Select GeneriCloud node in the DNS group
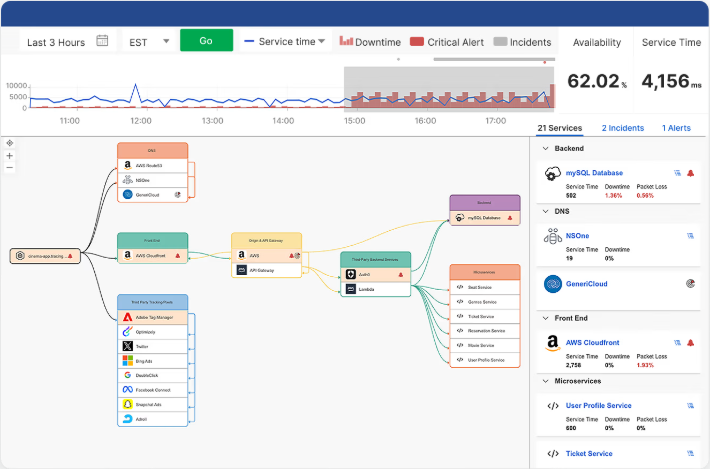Viewport: 710px width, 469px height. pos(153,195)
